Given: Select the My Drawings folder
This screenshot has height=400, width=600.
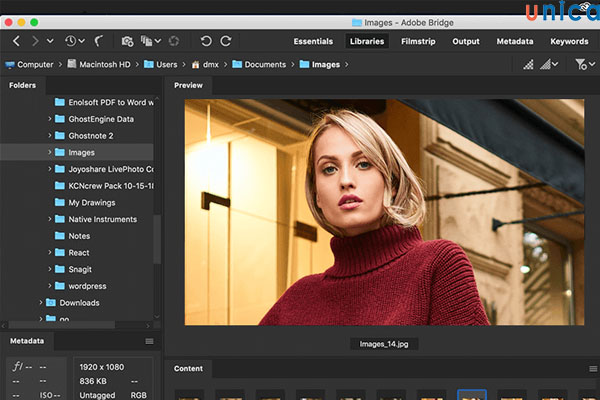Looking at the screenshot, I should coord(85,202).
